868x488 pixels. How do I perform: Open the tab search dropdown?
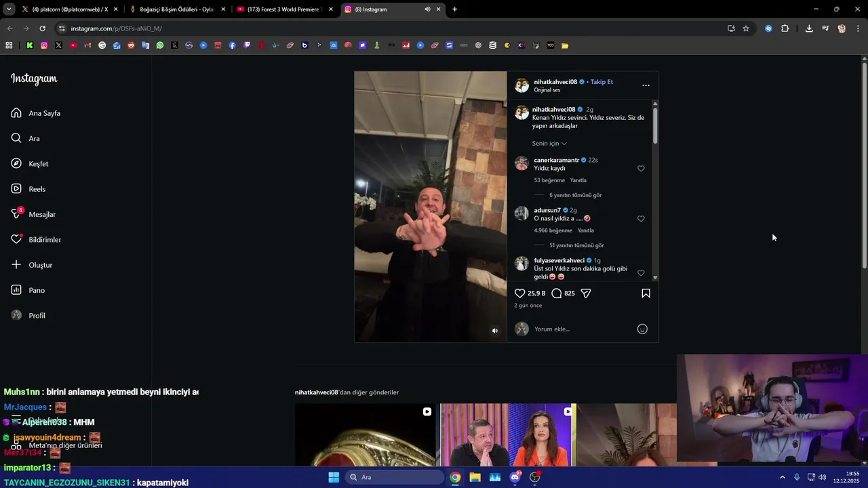click(8, 9)
